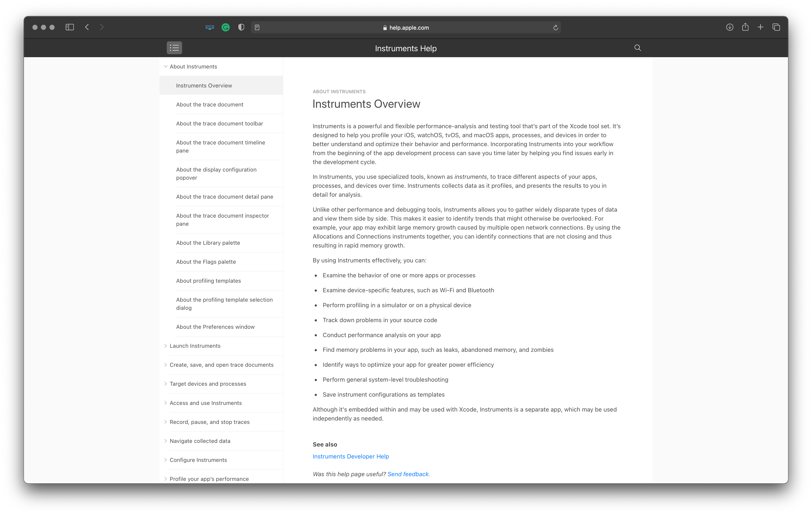Open the Instruments Developer Help link

[x=351, y=456]
